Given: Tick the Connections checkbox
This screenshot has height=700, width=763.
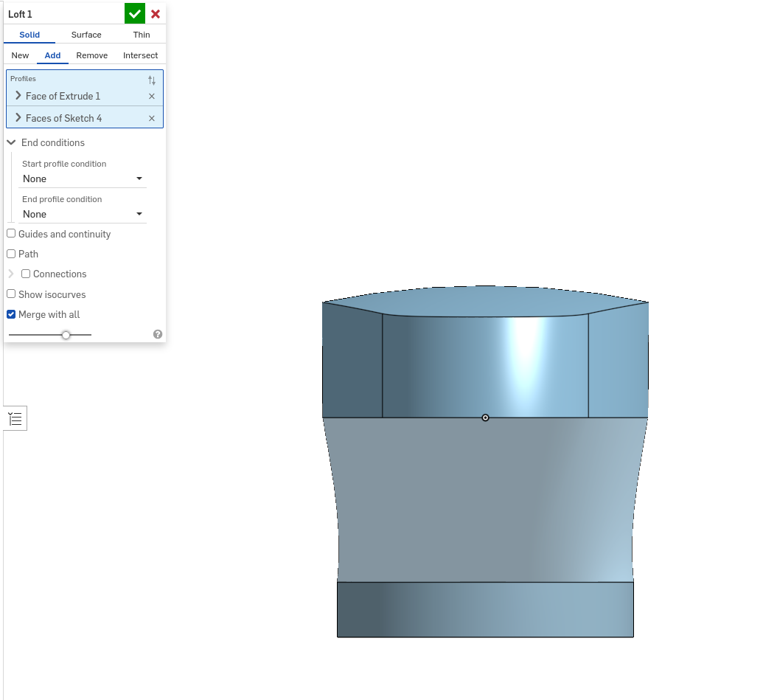Looking at the screenshot, I should (26, 274).
